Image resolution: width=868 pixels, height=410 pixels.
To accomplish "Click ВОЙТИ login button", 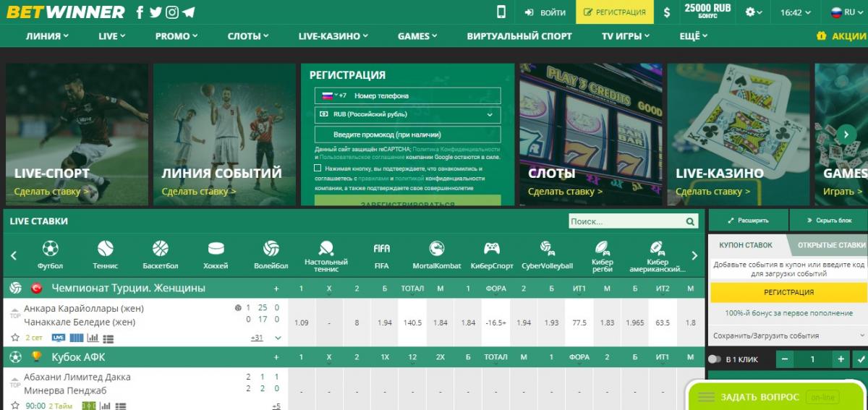I will click(x=545, y=12).
